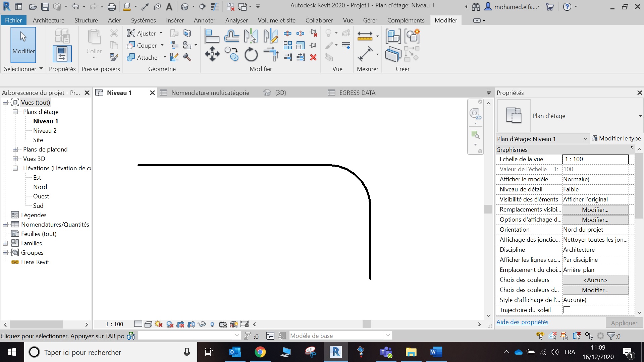644x362 pixels.
Task: Click the Modifier le type button
Action: (616, 138)
